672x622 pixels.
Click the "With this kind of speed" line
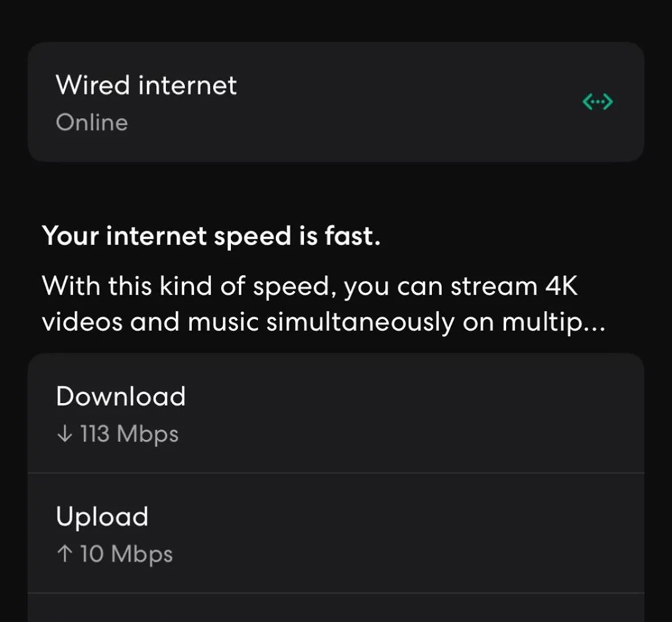click(x=187, y=287)
